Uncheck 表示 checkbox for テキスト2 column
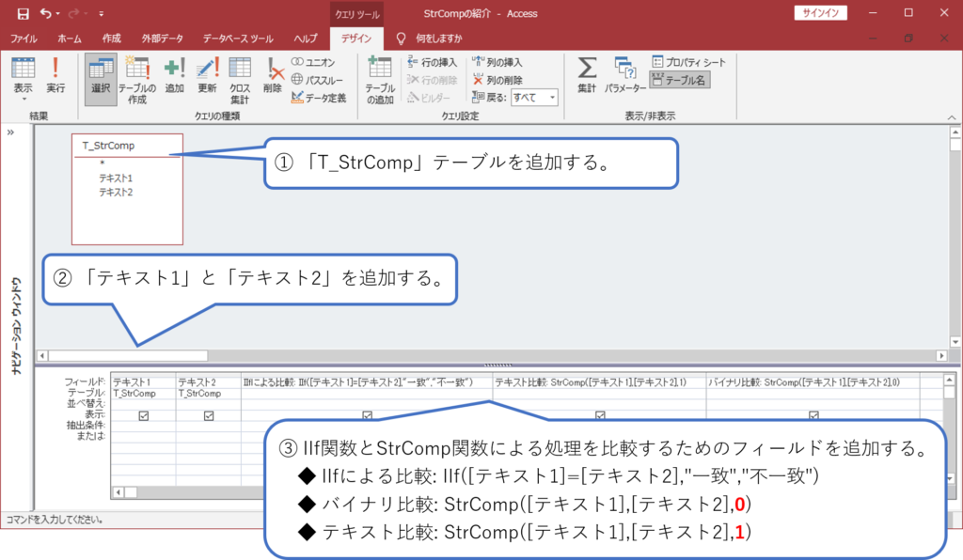Screen dimensions: 963x560 coord(209,416)
